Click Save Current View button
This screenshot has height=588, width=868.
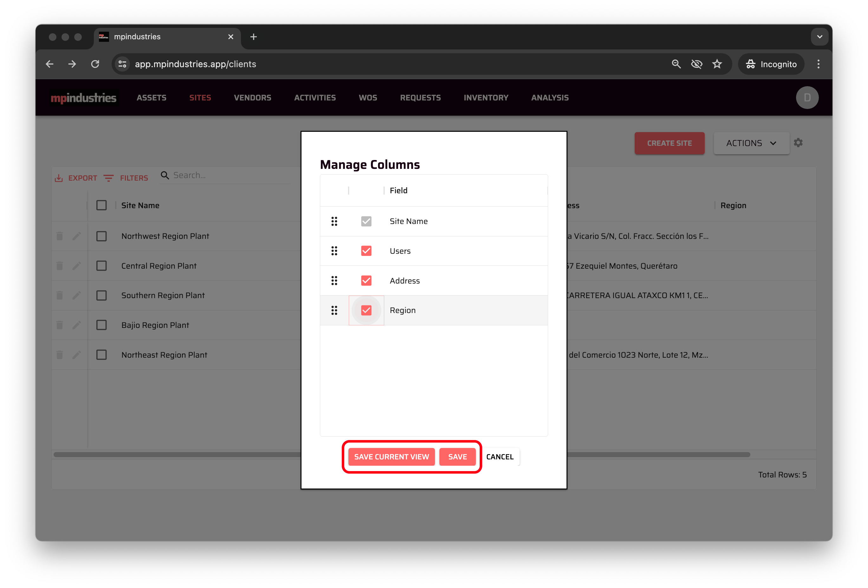pos(391,457)
